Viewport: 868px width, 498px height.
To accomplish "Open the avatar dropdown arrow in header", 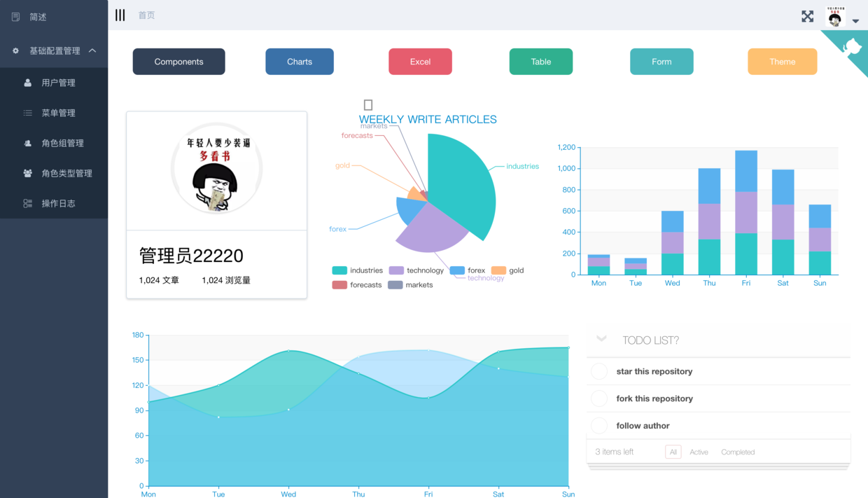I will point(855,21).
